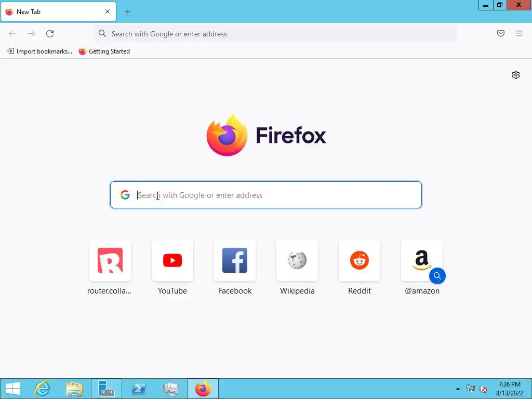Click the Firefox logo image

pyautogui.click(x=227, y=136)
